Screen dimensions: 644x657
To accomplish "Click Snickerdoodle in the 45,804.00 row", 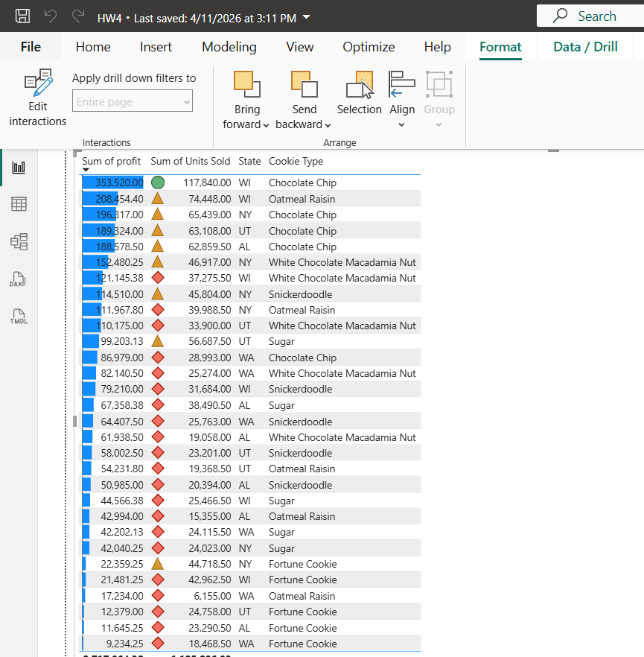I will coord(300,294).
